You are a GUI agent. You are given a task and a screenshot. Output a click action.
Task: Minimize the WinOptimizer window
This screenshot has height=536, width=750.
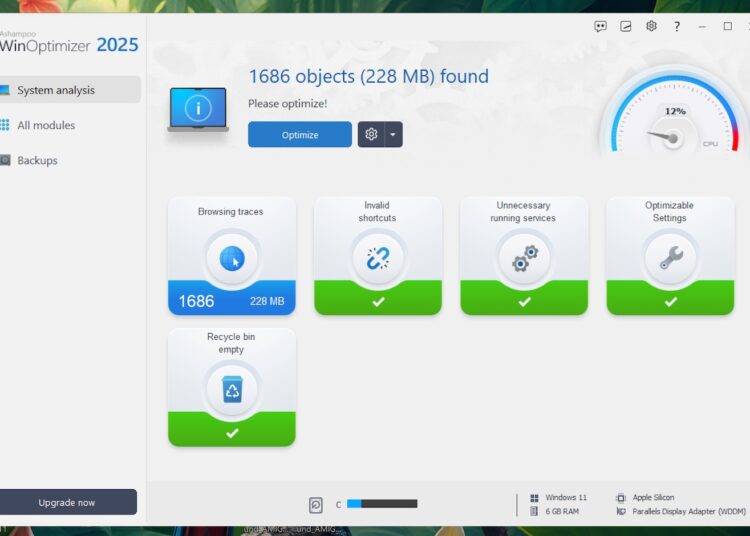coord(702,27)
